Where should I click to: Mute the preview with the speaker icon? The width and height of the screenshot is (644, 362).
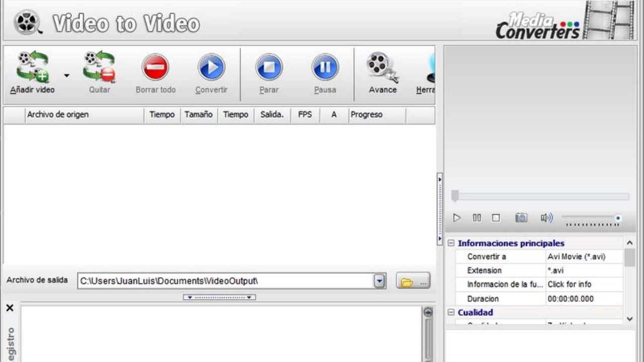click(x=546, y=218)
